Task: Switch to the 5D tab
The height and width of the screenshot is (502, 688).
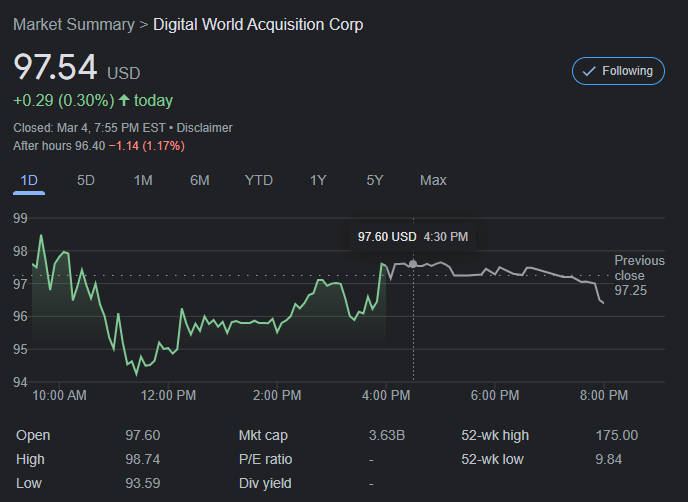Action: point(86,180)
